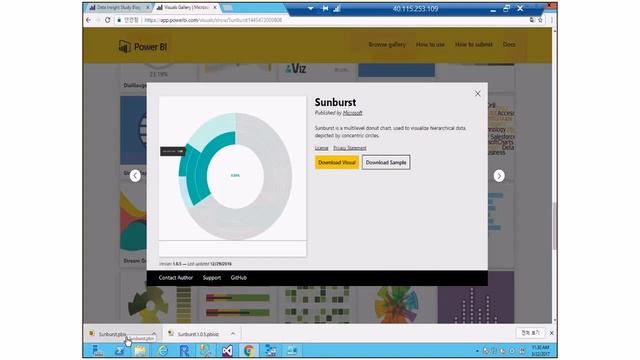Expand options for the Sunburst pbiviz download
640x360 pixels.
[233, 334]
